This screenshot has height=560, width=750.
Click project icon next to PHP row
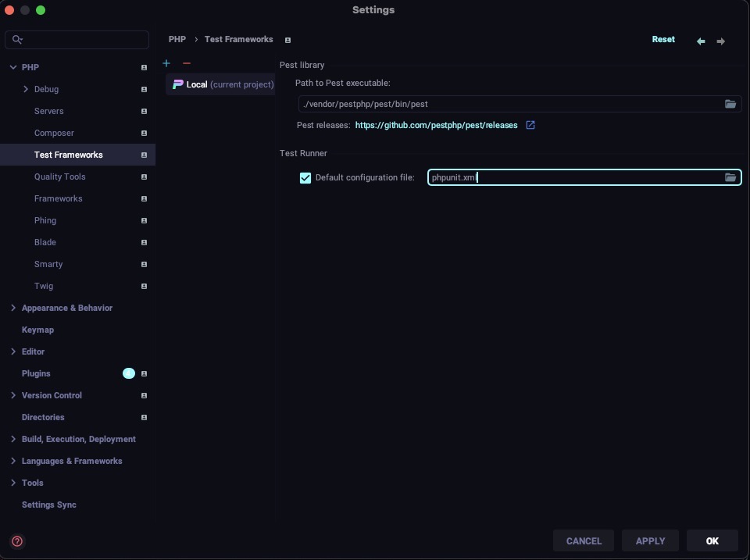coord(144,67)
